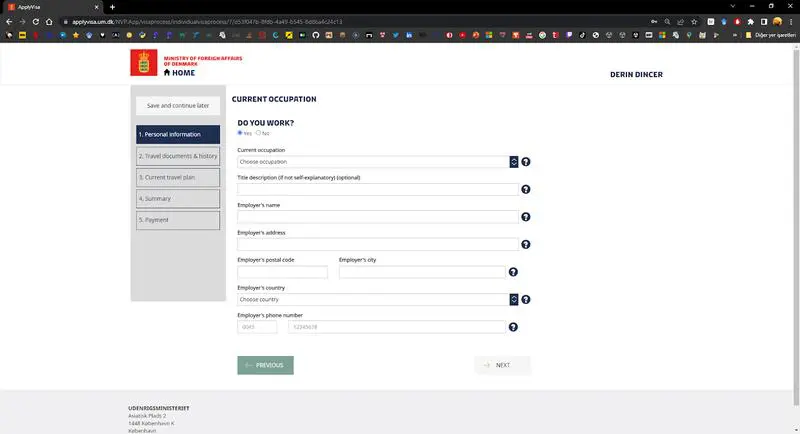Open help icon beside Title description field
This screenshot has width=800, height=434.
point(526,189)
